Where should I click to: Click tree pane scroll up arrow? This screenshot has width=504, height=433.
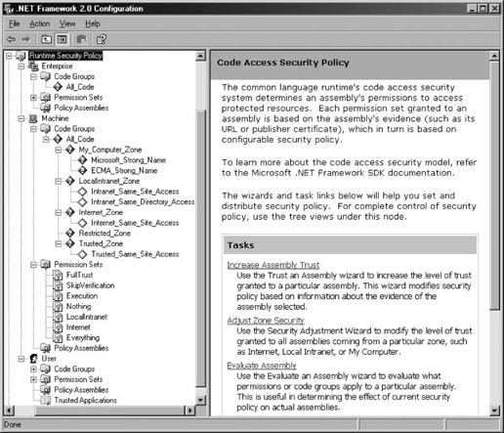201,56
